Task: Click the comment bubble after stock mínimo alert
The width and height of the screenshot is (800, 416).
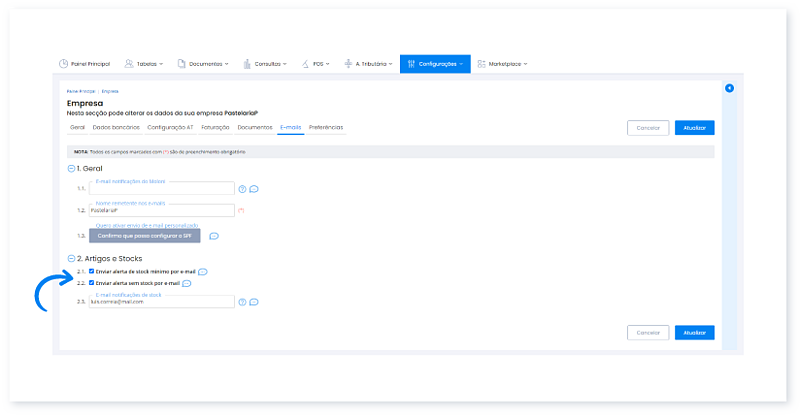Action: click(203, 271)
